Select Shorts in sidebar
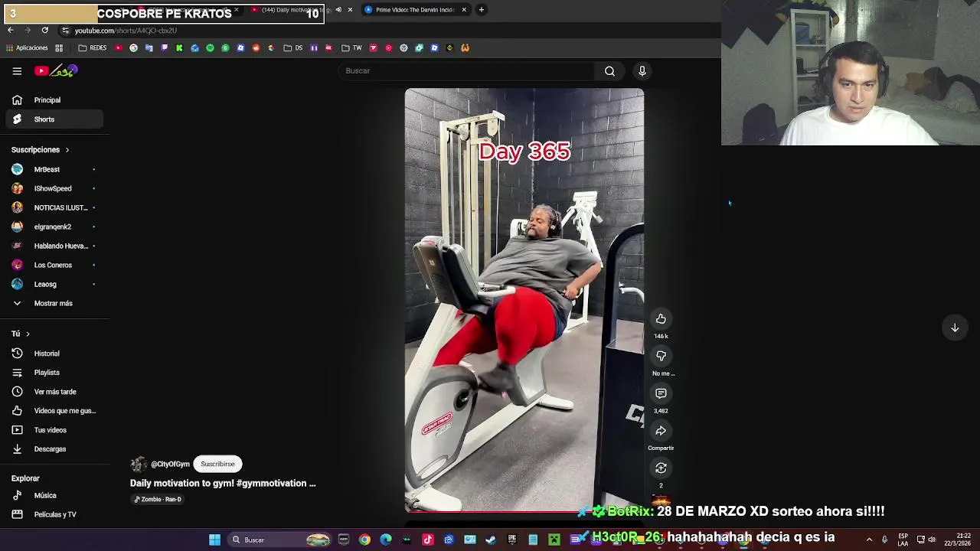The width and height of the screenshot is (980, 551). click(x=54, y=119)
